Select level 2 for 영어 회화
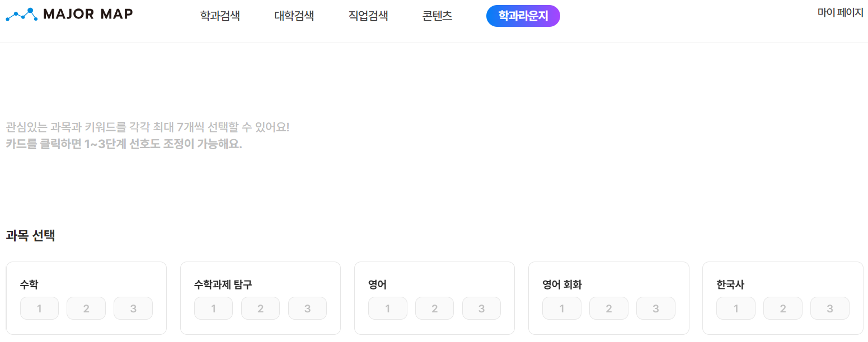868x342 pixels. (608, 307)
